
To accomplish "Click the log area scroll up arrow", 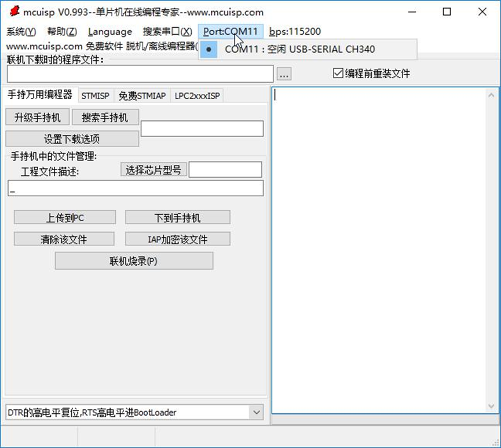I will [x=491, y=95].
